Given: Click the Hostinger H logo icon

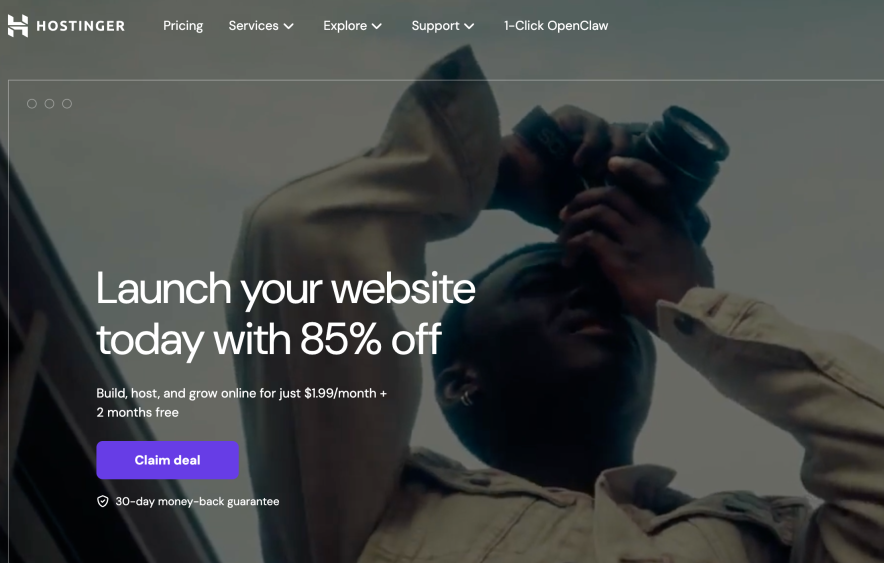Looking at the screenshot, I should pyautogui.click(x=17, y=26).
